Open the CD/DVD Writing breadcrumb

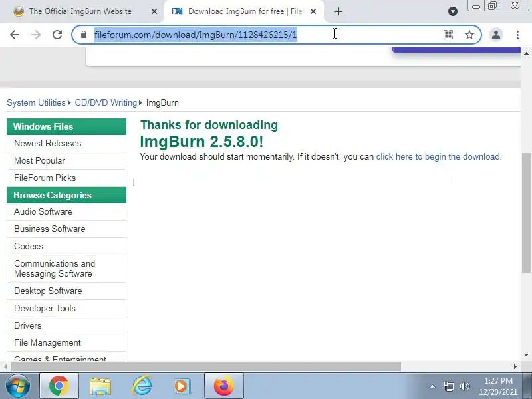tap(106, 103)
